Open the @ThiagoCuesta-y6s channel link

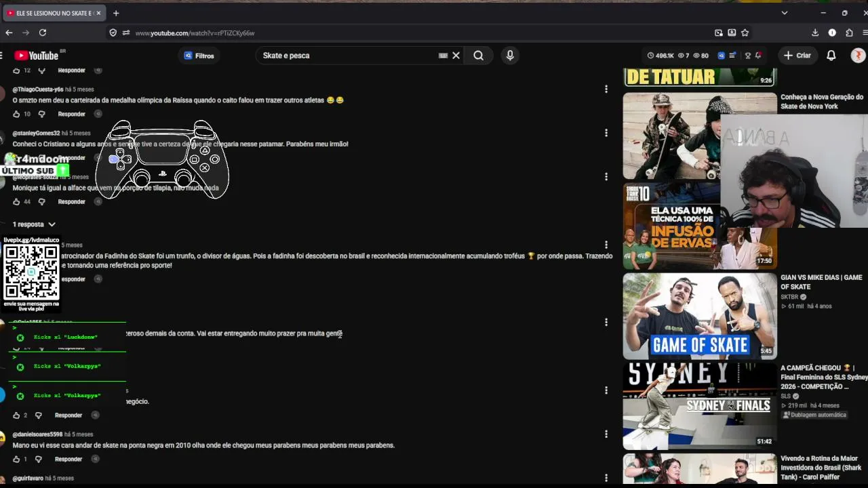click(x=38, y=89)
